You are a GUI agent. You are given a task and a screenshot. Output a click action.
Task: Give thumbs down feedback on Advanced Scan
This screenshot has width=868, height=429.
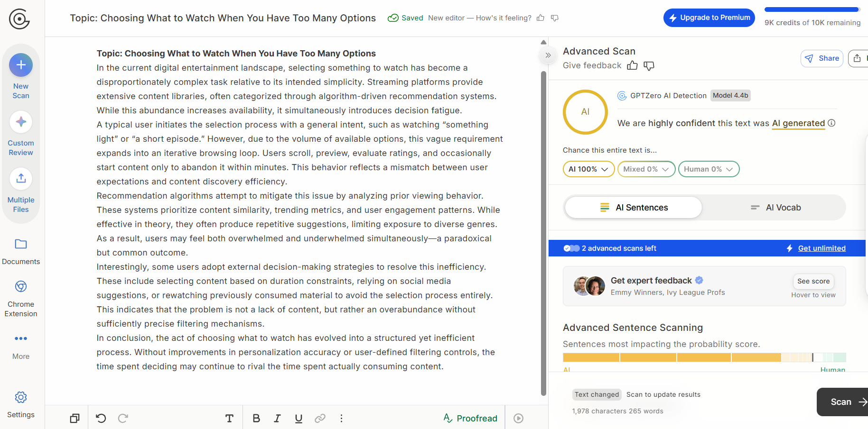click(x=649, y=65)
